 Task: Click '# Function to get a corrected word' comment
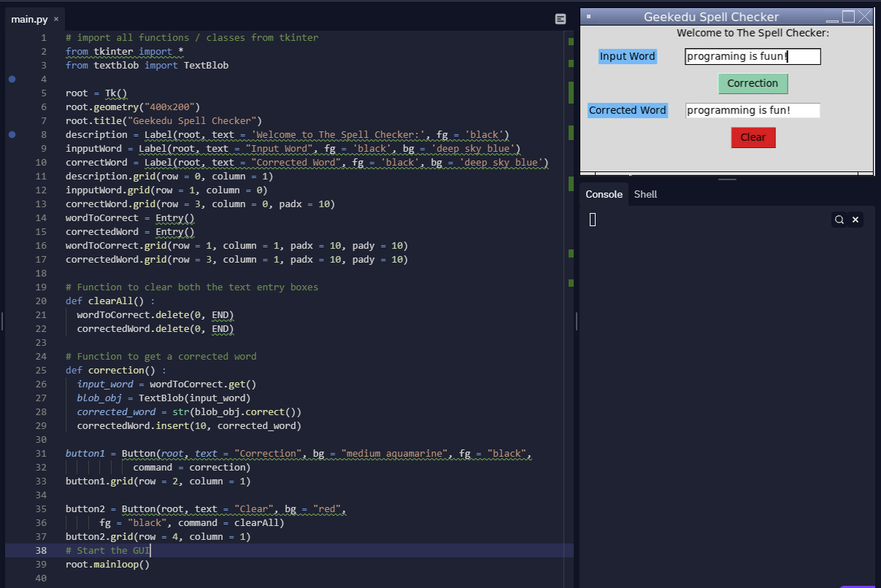(x=161, y=356)
